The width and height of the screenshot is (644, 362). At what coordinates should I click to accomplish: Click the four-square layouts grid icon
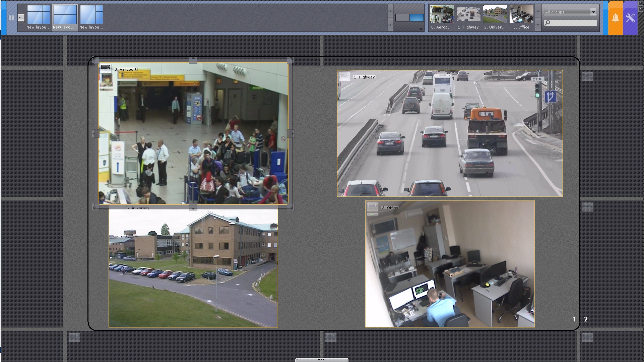(x=11, y=18)
